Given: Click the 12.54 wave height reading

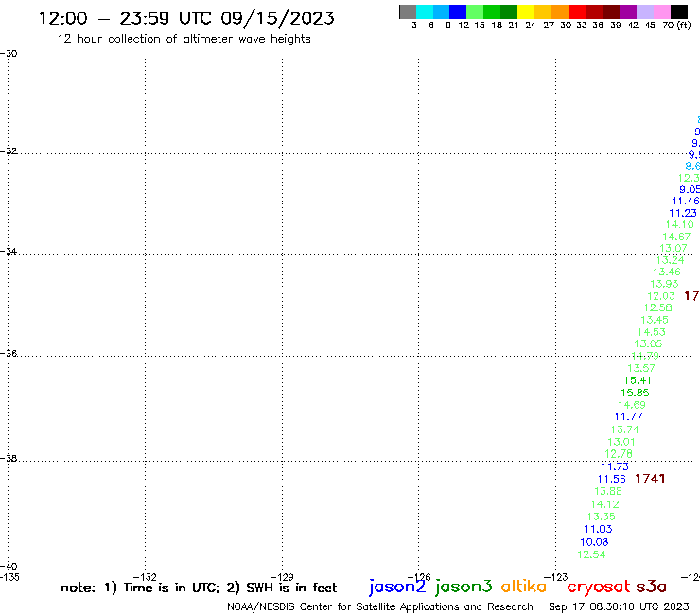Looking at the screenshot, I should click(591, 554).
